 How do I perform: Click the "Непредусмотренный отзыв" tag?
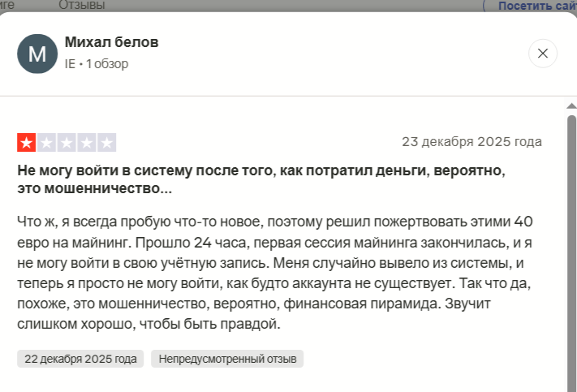pyautogui.click(x=227, y=359)
